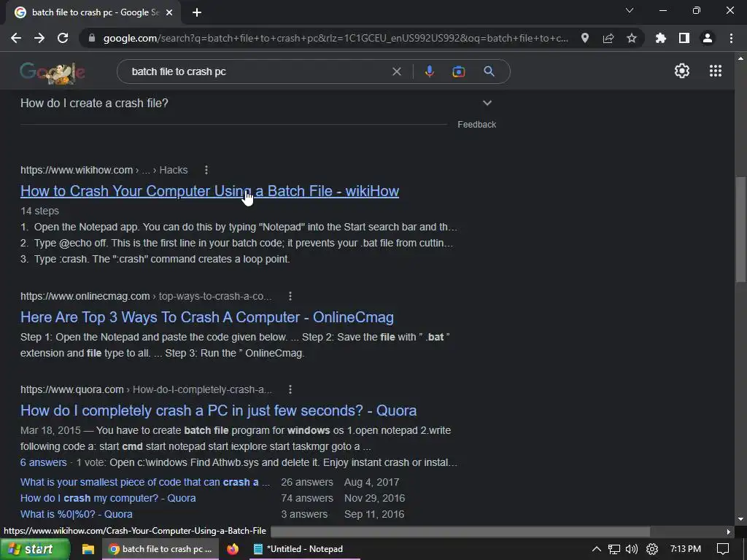747x560 pixels.
Task: Switch to '*Untitled - Notepad' taskbar item
Action: click(304, 550)
